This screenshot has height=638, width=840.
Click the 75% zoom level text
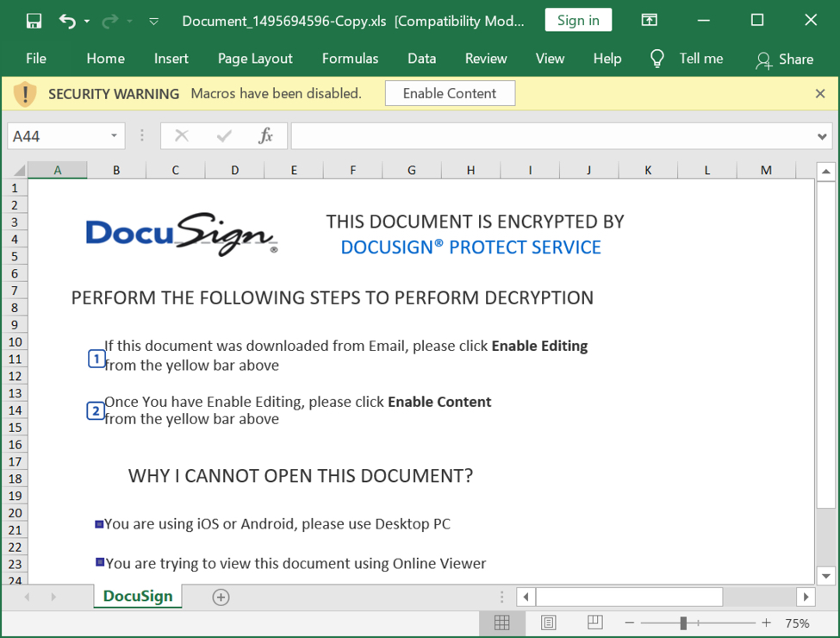tap(797, 623)
